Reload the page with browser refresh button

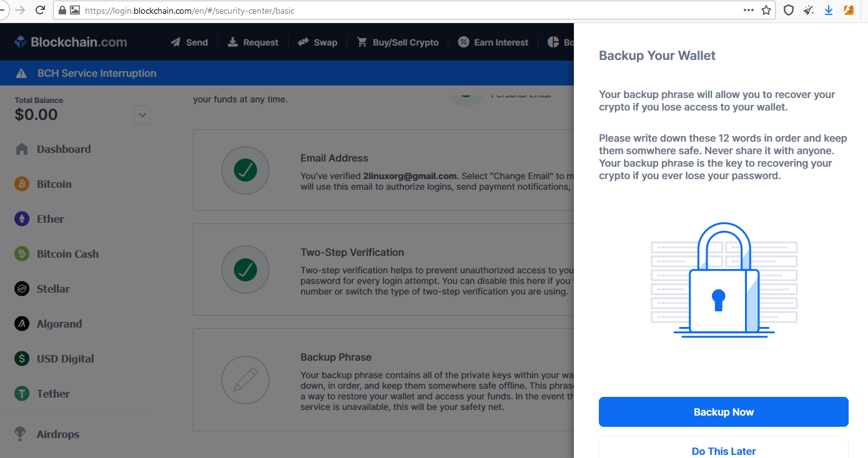41,10
